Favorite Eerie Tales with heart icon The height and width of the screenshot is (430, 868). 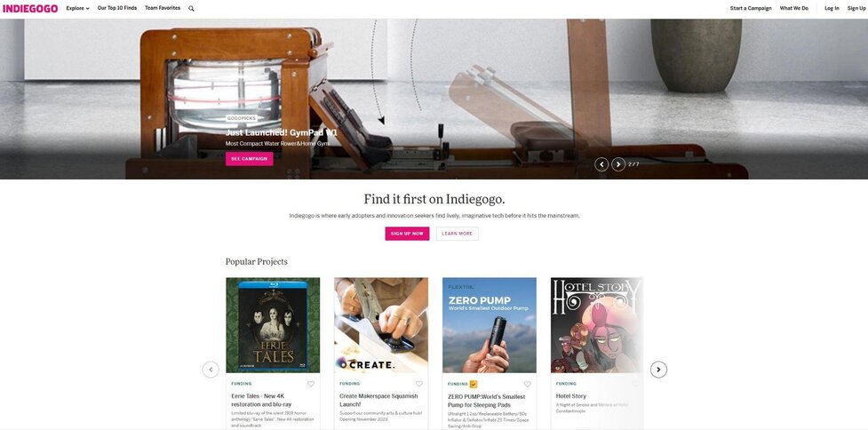point(311,384)
